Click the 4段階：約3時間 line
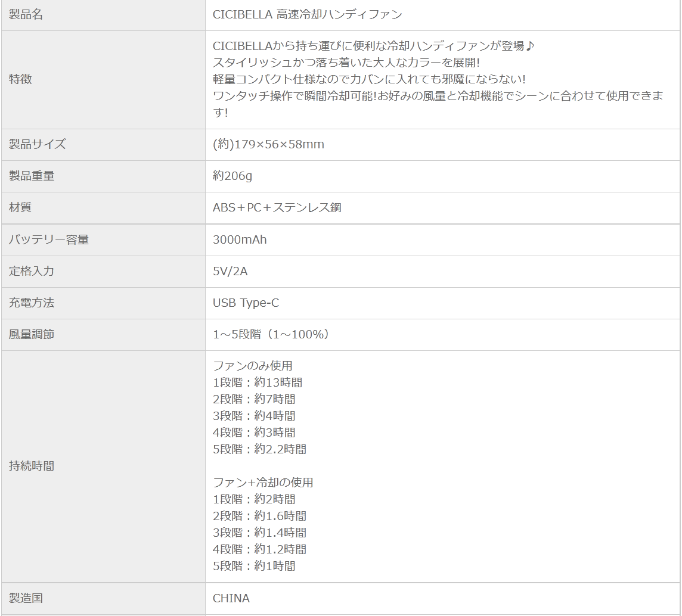The image size is (682, 616). click(x=254, y=433)
